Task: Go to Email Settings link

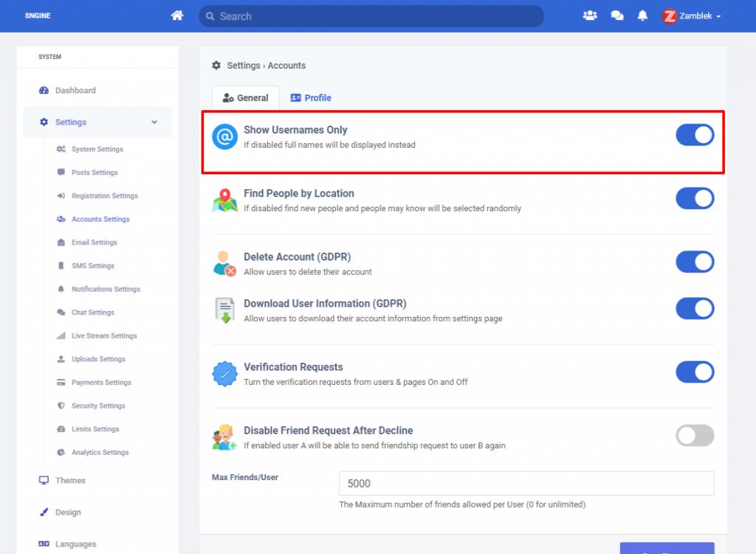Action: point(94,242)
